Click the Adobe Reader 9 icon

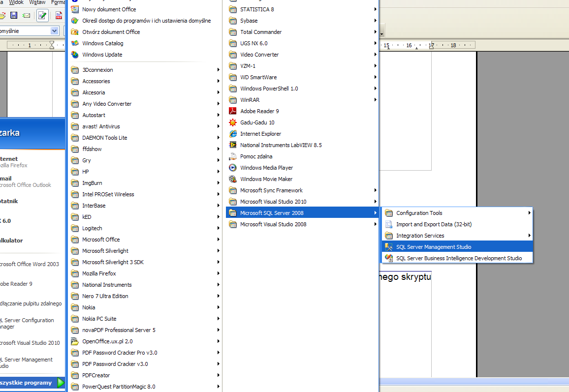(233, 111)
